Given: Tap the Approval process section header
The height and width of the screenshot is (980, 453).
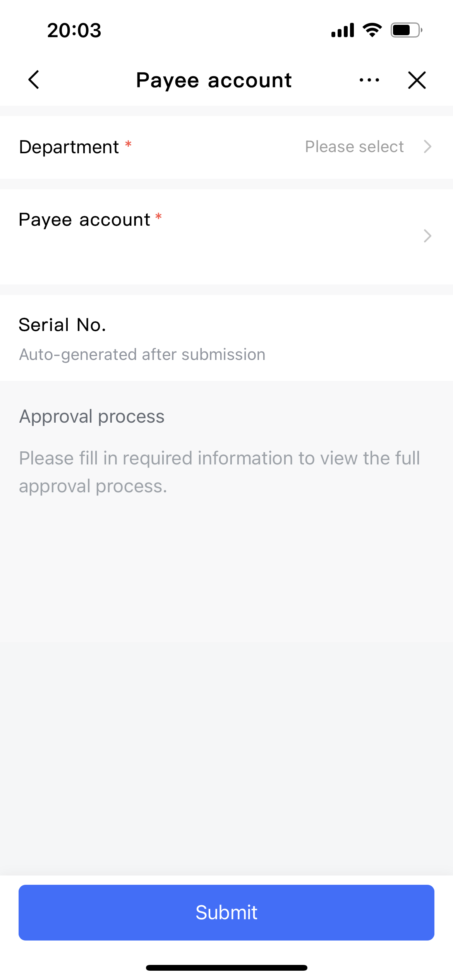Looking at the screenshot, I should point(91,416).
